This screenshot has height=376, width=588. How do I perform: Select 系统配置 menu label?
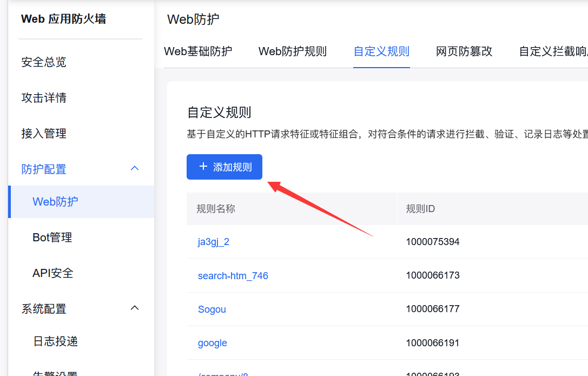point(44,309)
